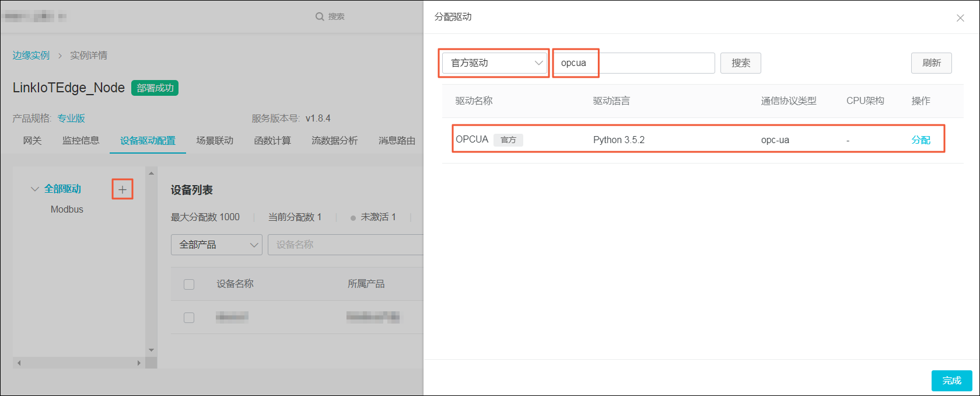Click the 最大分配数 1000 text
The height and width of the screenshot is (396, 980).
(205, 217)
